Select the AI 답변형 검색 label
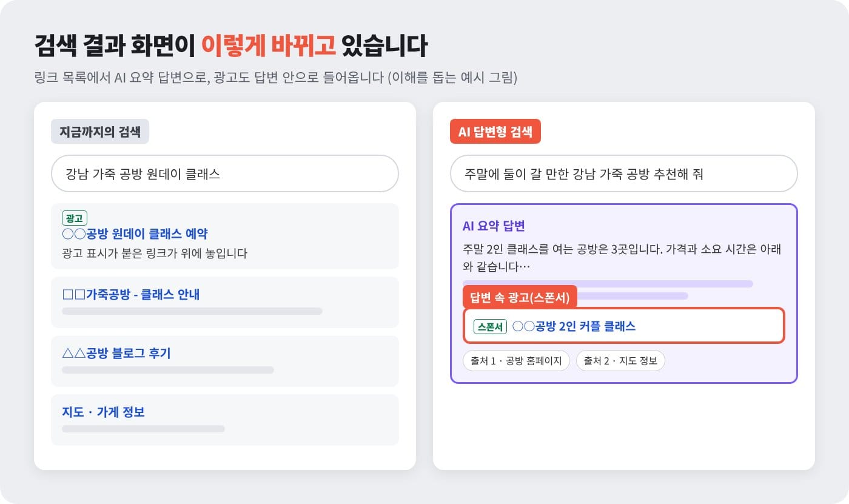Image resolution: width=849 pixels, height=504 pixels. coord(495,132)
